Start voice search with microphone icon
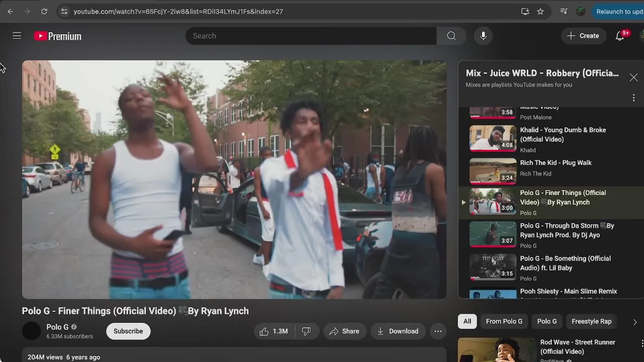The height and width of the screenshot is (362, 644). 483,36
